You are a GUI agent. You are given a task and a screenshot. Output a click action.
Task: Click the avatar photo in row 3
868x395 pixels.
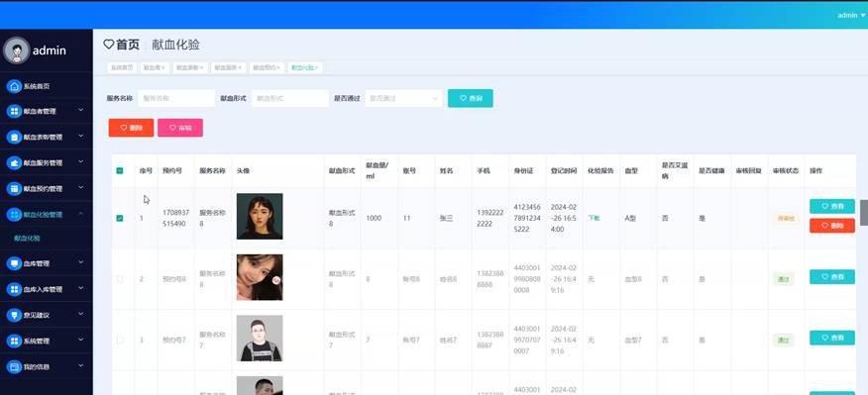(x=260, y=338)
